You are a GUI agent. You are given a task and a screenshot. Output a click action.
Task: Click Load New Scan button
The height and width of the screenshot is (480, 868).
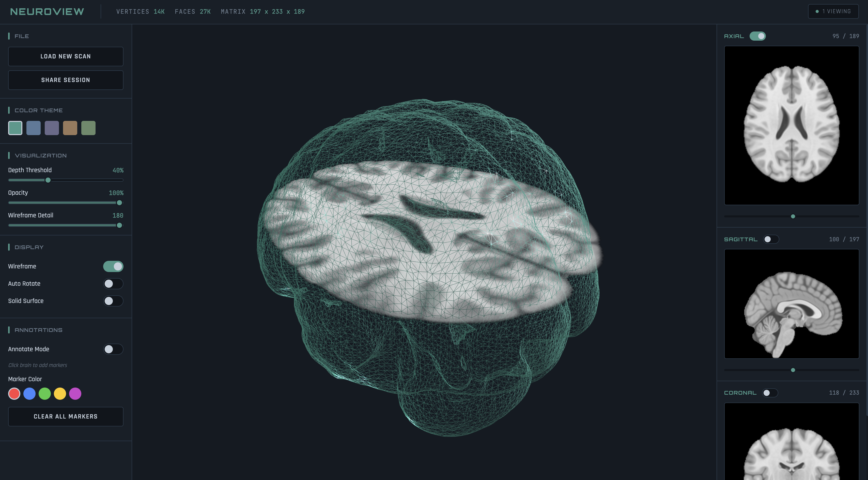[x=66, y=56]
